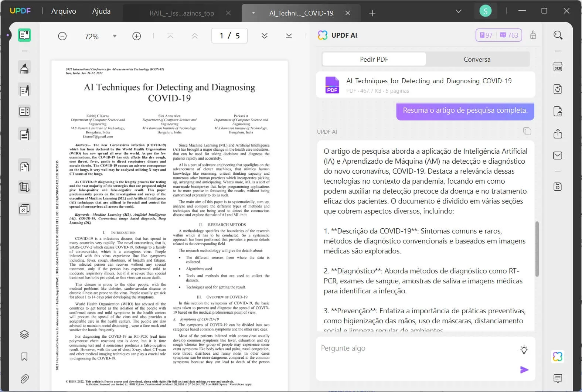Expand dropdown arrow on active tab
Viewport: 582px width, 392px height.
(253, 13)
